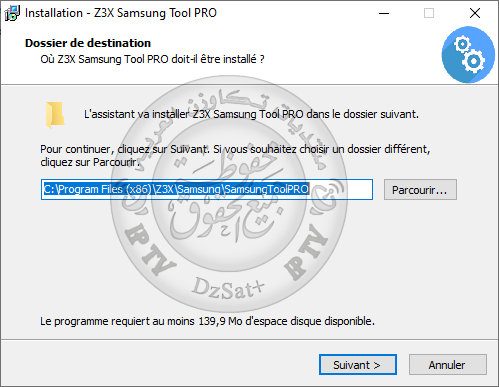Close the Z3X installer window
This screenshot has width=499, height=387.
[x=475, y=13]
